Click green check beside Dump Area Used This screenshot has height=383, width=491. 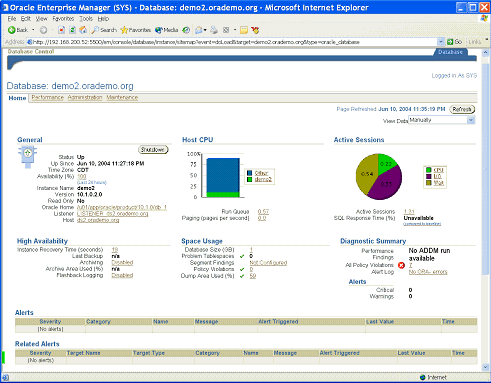[242, 276]
